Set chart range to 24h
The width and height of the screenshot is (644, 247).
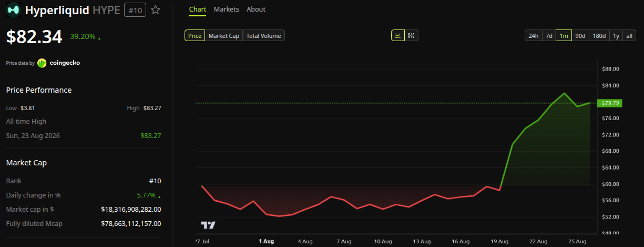(x=533, y=36)
